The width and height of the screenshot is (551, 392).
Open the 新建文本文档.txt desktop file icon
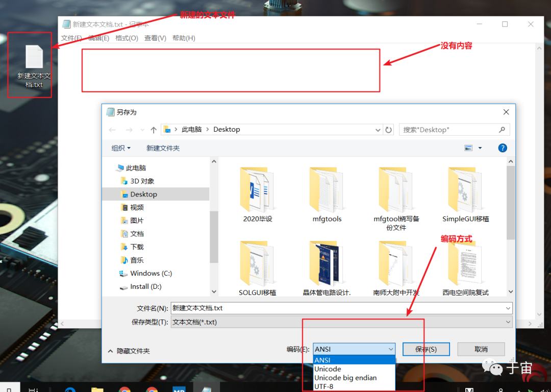pyautogui.click(x=34, y=66)
